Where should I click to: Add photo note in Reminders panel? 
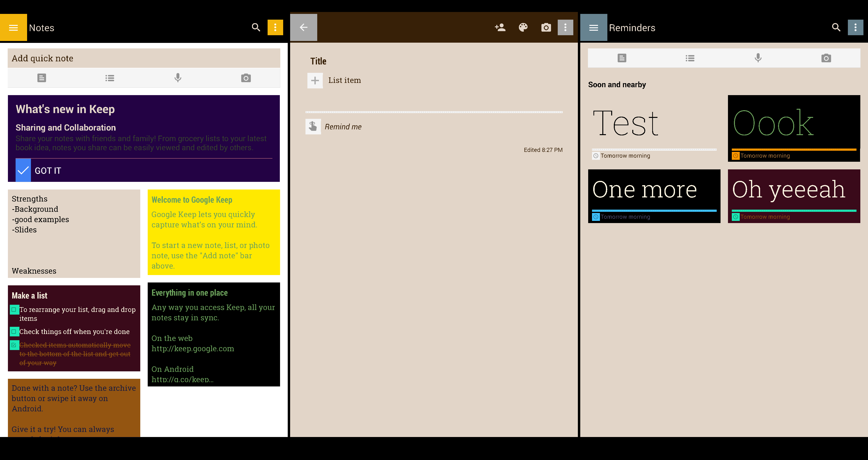tap(826, 58)
